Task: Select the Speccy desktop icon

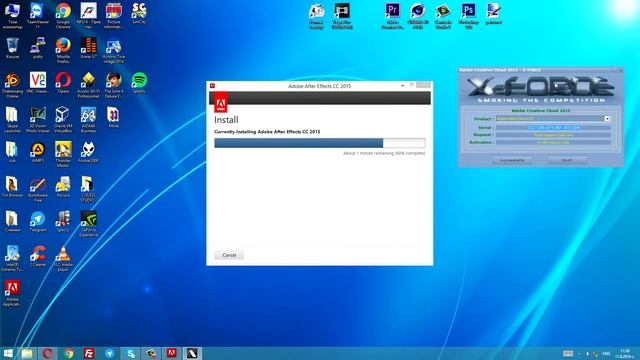Action: 63,222
